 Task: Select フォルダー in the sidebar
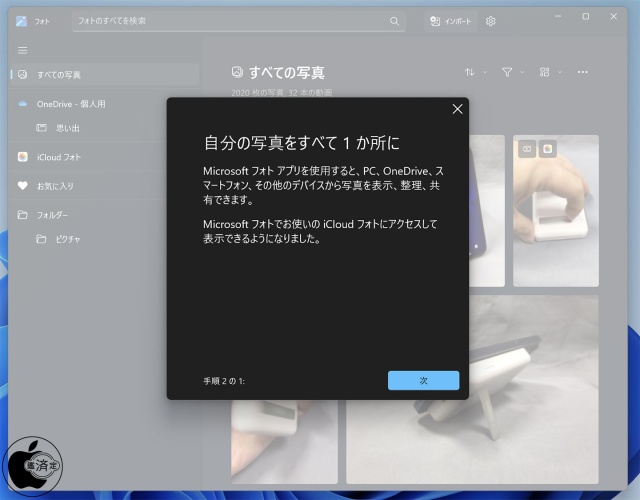52,215
